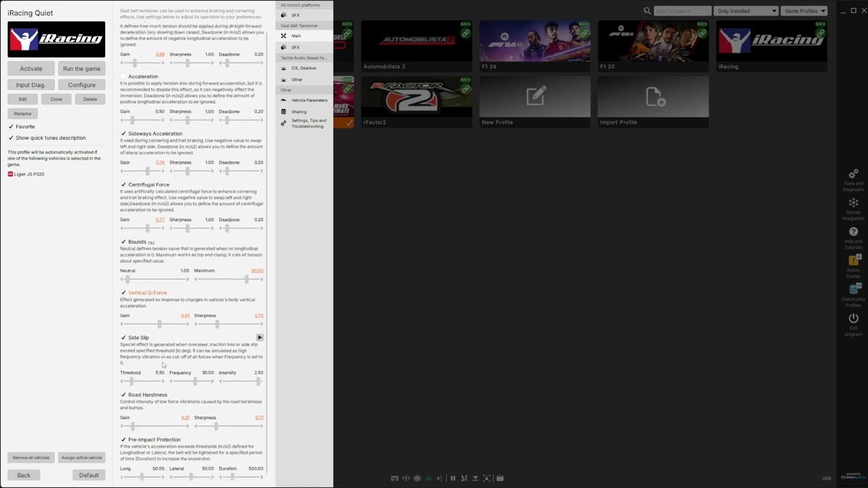Image resolution: width=868 pixels, height=488 pixels.
Task: Adjust Road Harshness Gain slider
Action: [x=155, y=426]
